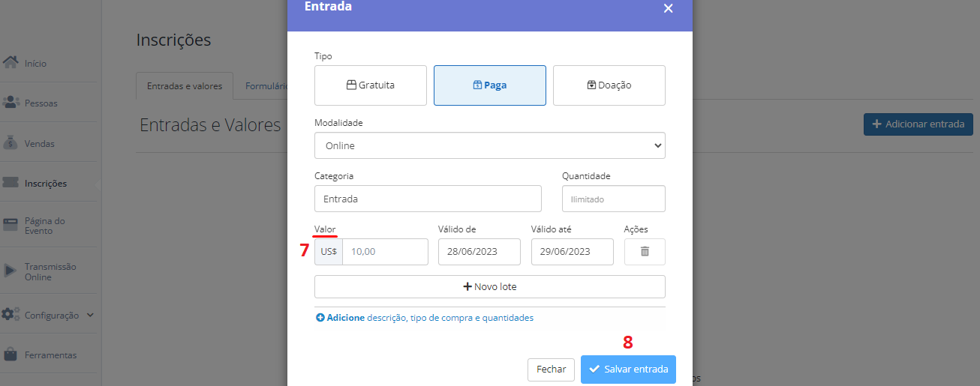980x386 pixels.
Task: Switch to Entradas e valores tab
Action: (185, 86)
